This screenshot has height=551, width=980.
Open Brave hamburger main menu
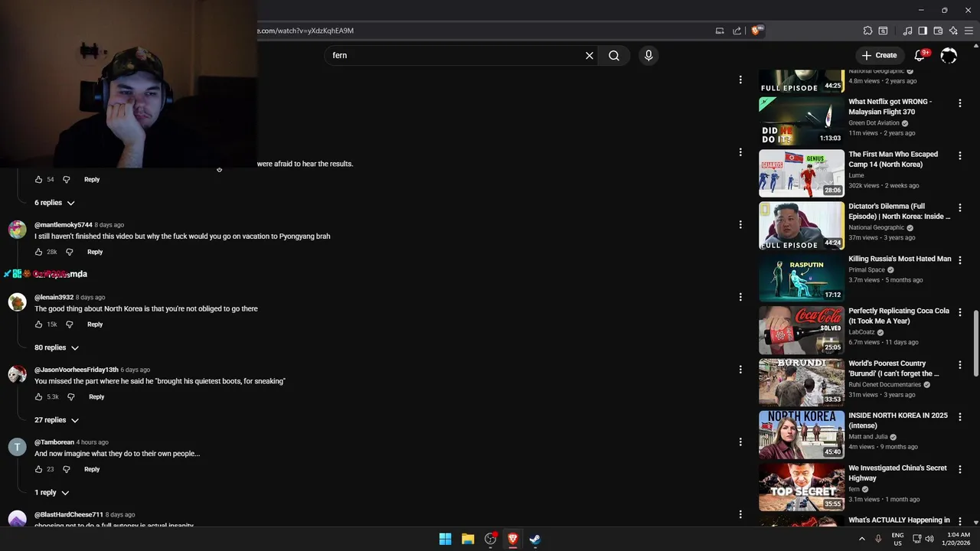[969, 31]
